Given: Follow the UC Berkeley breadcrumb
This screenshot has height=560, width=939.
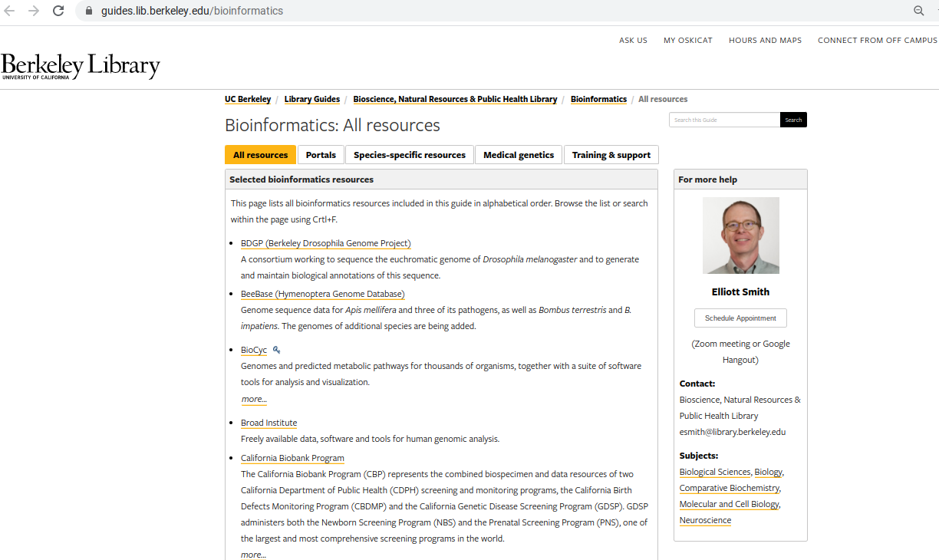Looking at the screenshot, I should (248, 99).
